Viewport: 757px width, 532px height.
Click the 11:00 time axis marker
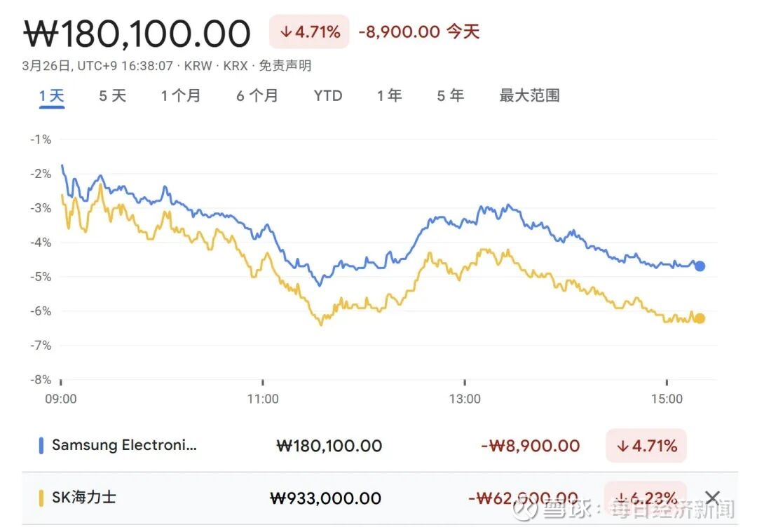coord(263,399)
